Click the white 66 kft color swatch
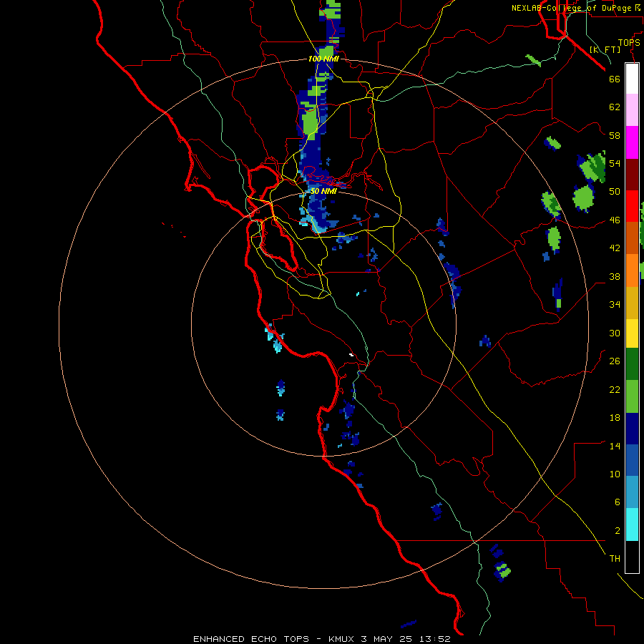Screen dimensions: 644x644 pos(632,79)
